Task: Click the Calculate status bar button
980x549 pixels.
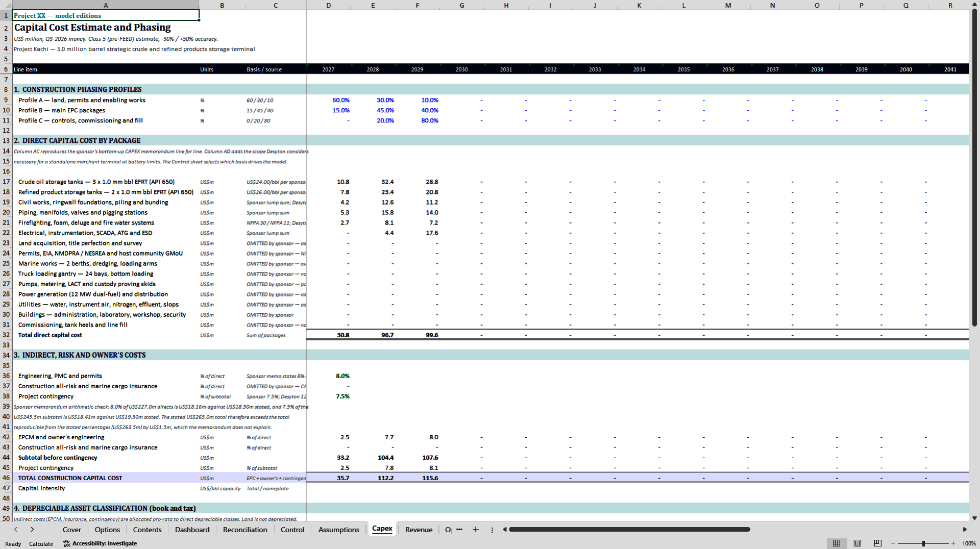Action: (x=41, y=544)
